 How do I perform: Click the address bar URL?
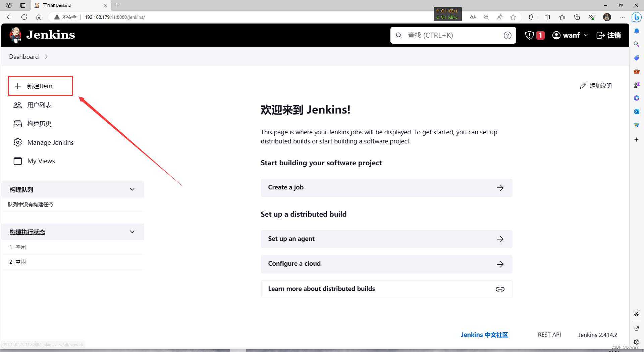click(115, 17)
